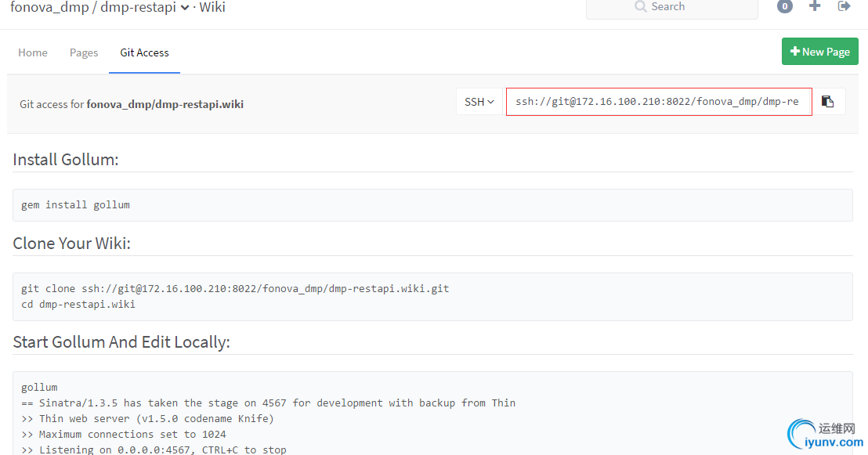Click 'Maximum connections set to 1024' line

click(124, 434)
